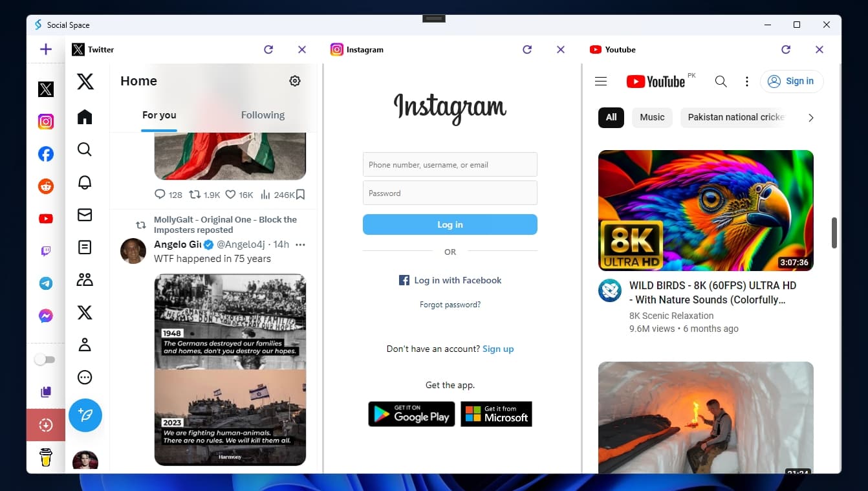
Task: Open YouTube search magnifier
Action: (x=721, y=82)
